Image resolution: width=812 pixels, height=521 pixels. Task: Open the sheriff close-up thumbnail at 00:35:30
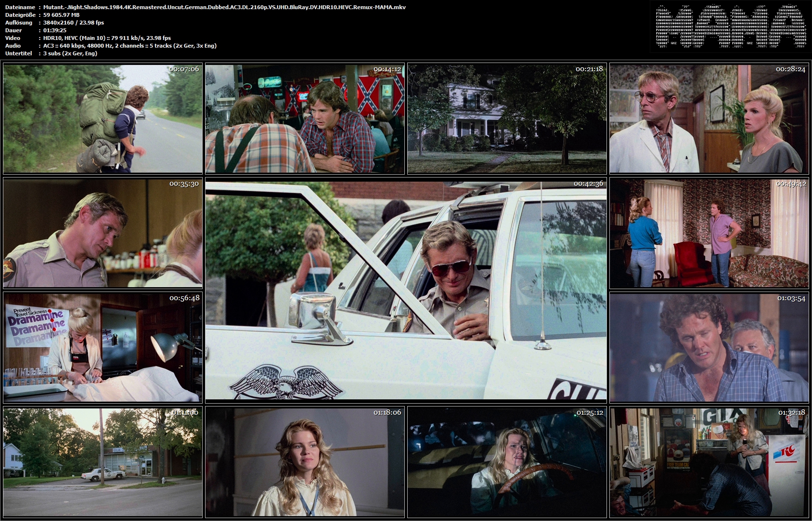[x=103, y=233]
